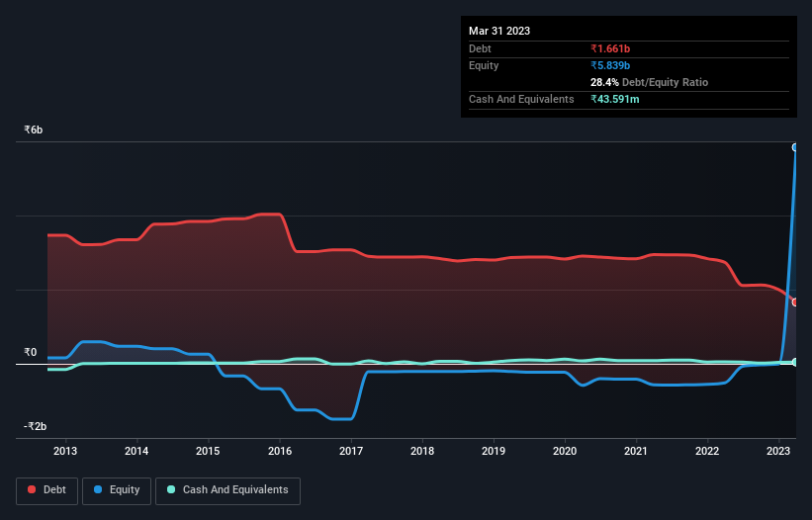Toggle the Equity legend button
The image size is (812, 520).
[x=117, y=490]
